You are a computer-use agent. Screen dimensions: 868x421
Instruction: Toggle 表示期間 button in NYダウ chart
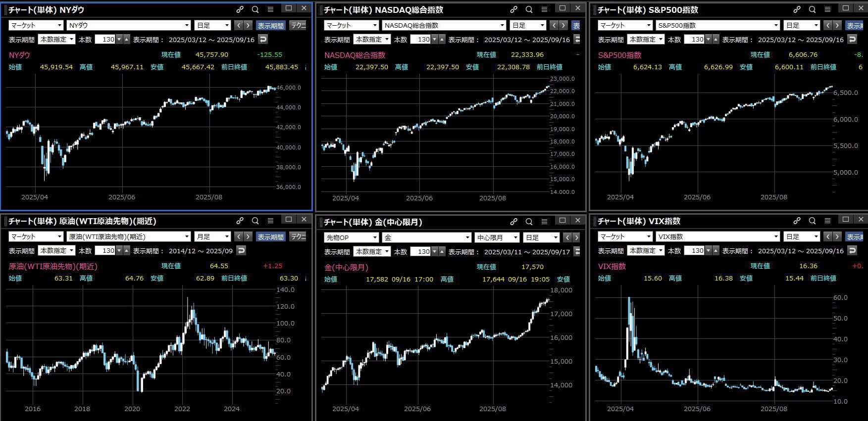270,26
